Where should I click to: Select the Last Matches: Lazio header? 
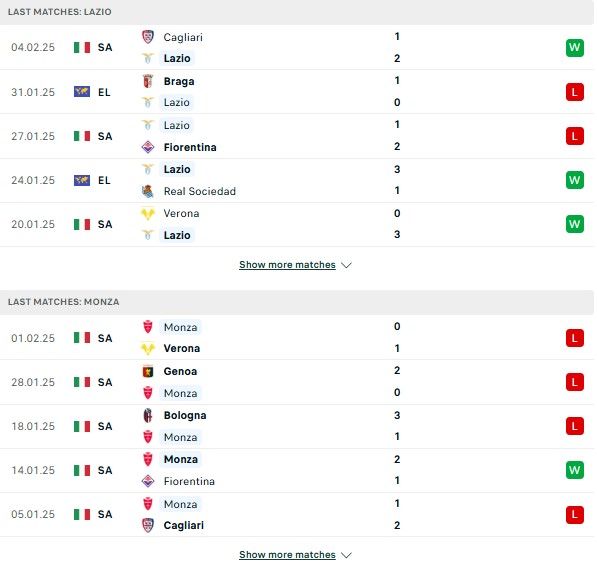pos(297,12)
